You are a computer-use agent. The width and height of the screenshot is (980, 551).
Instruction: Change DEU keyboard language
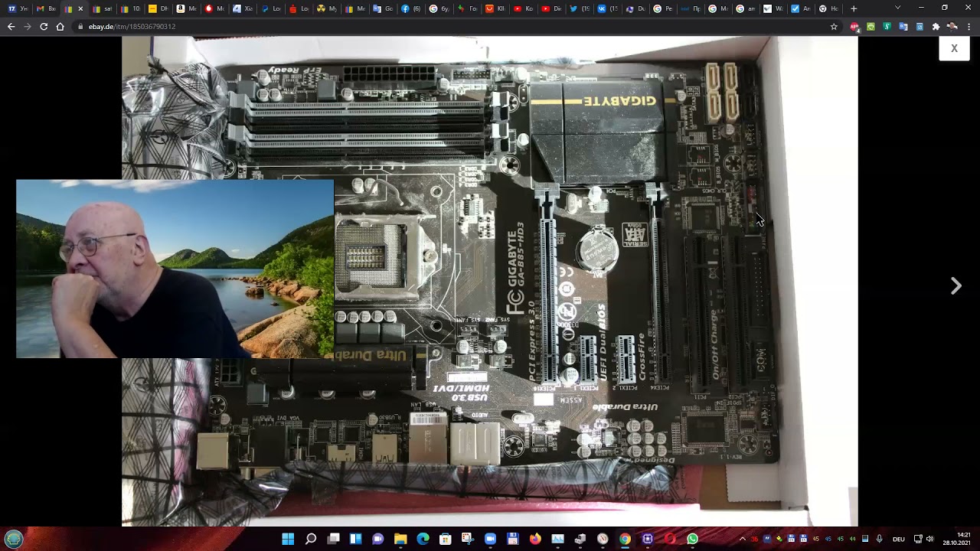(899, 539)
